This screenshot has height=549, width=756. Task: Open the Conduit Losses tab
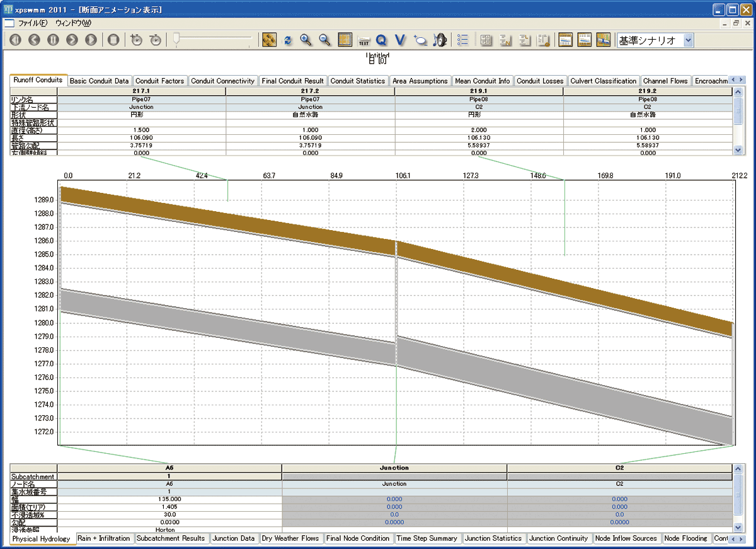(540, 81)
